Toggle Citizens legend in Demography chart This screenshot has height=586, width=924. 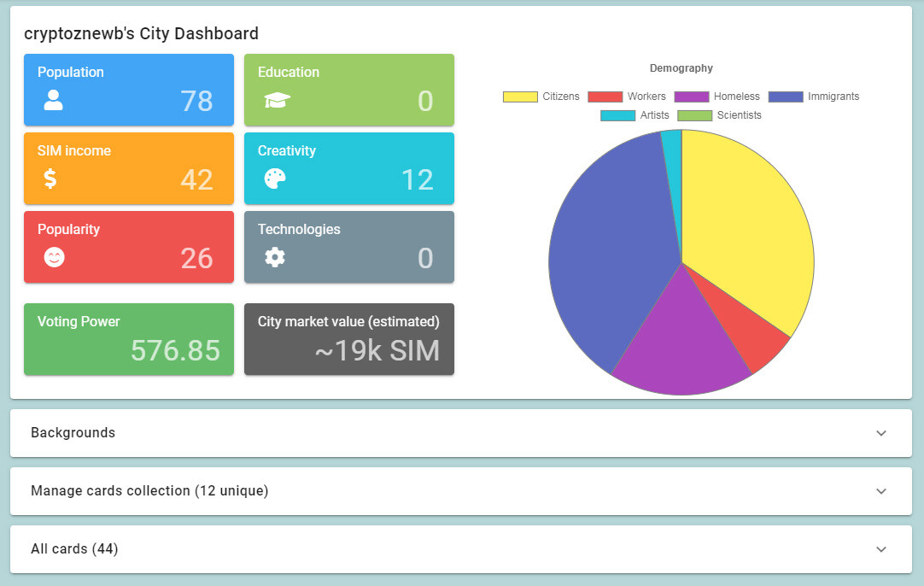(x=541, y=97)
